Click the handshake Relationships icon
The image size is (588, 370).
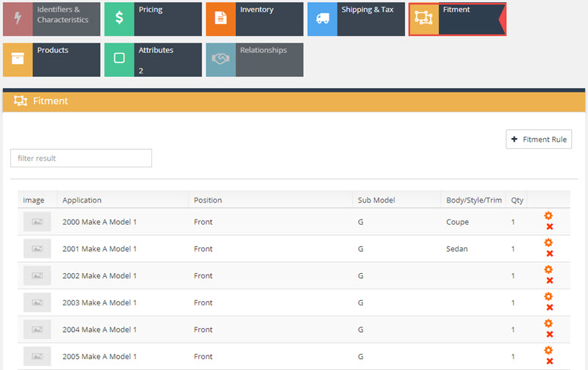[x=220, y=59]
